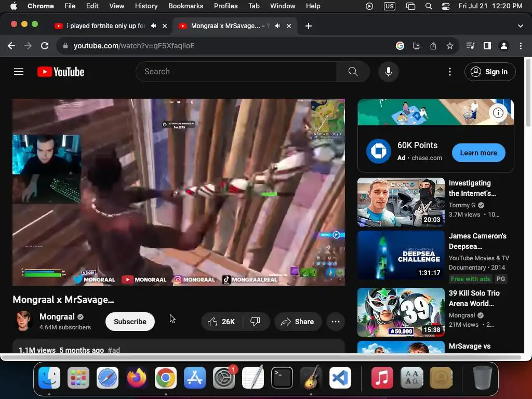Open Terminal from the Dock

click(x=282, y=378)
